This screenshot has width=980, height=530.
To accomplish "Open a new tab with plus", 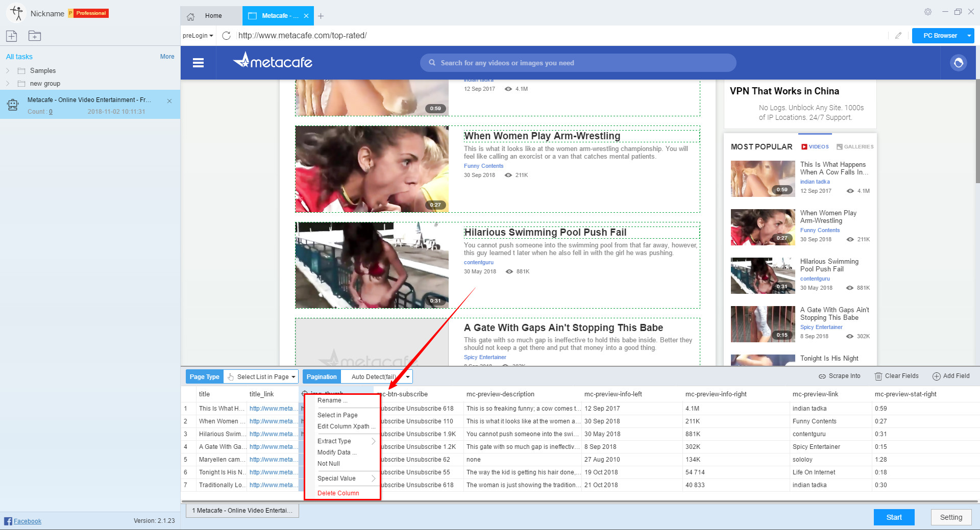I will (321, 16).
